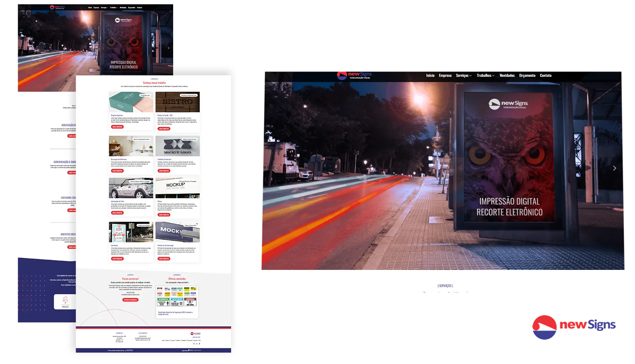The image size is (635, 364).
Task: Open the Instagram icon in footer
Action: point(194,344)
